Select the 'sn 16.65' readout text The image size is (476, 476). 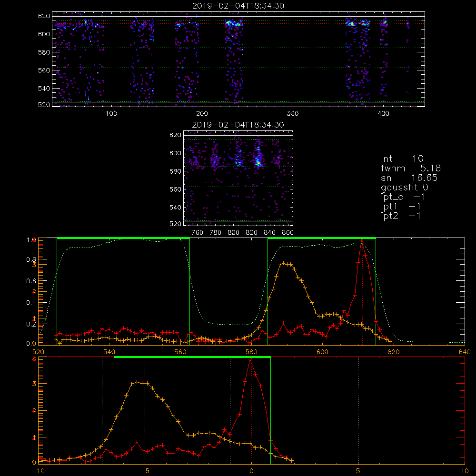[409, 178]
